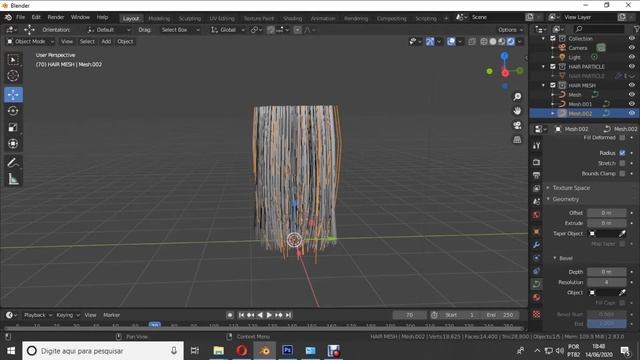This screenshot has height=360, width=640.
Task: Switch to solid viewport shading
Action: pos(493,42)
